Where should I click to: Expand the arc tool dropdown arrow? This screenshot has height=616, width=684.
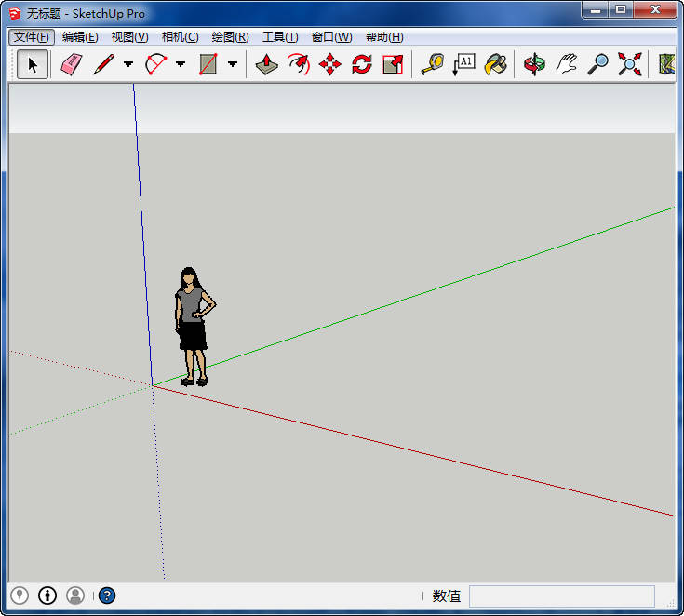[181, 65]
